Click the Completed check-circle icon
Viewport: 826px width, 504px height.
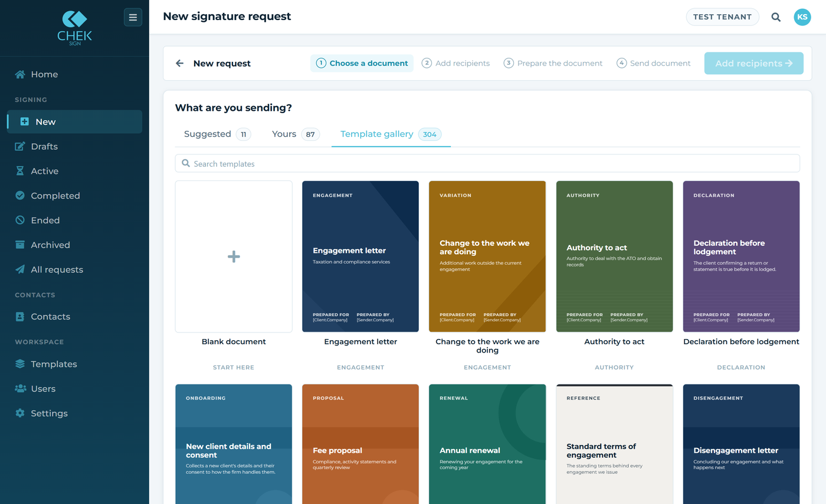[20, 196]
